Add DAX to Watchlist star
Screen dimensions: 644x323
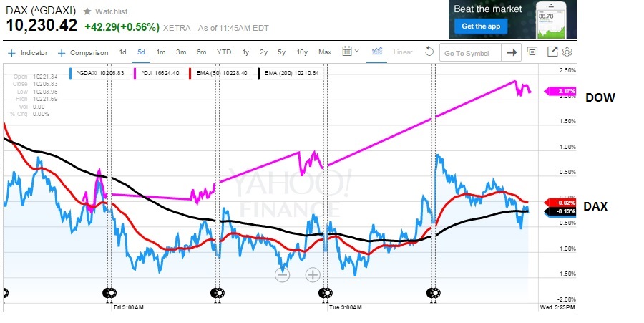87,11
